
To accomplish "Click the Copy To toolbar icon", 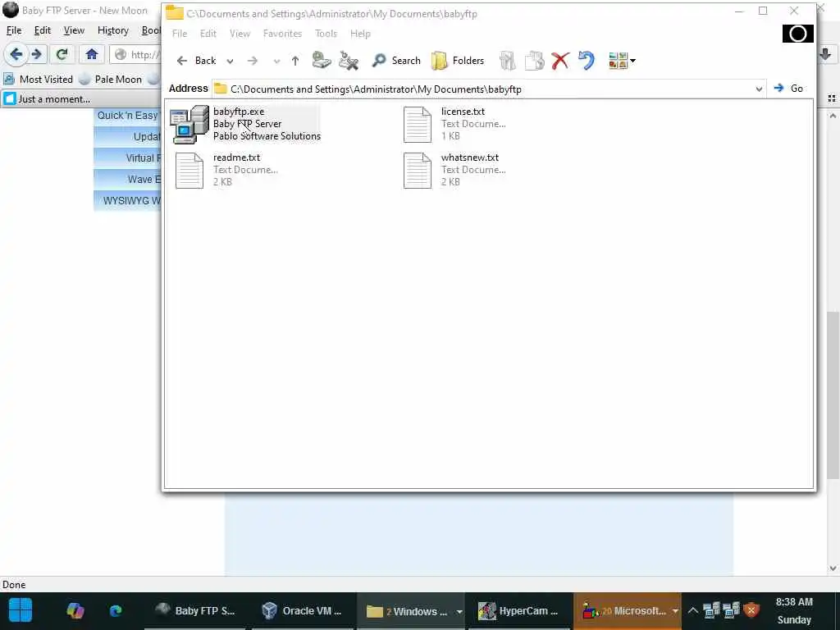I will [534, 61].
